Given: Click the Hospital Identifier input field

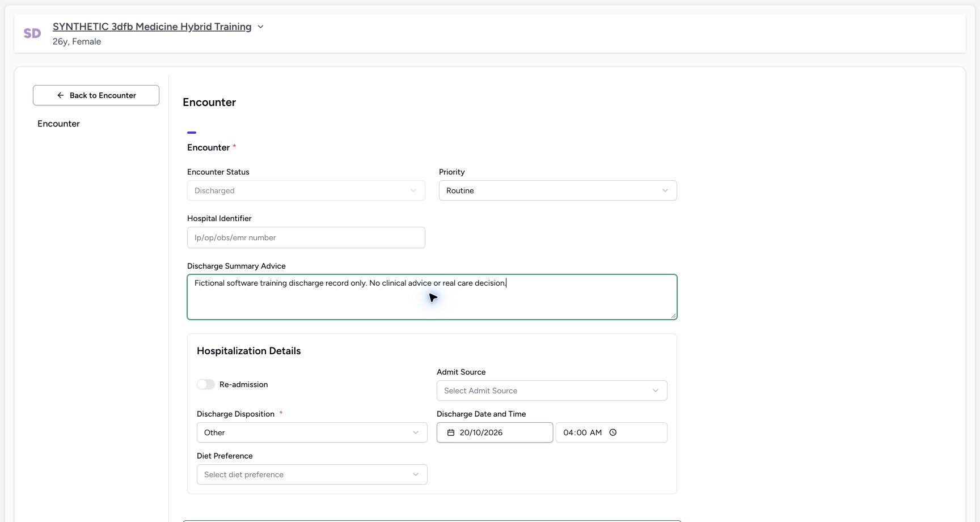Looking at the screenshot, I should click(306, 237).
